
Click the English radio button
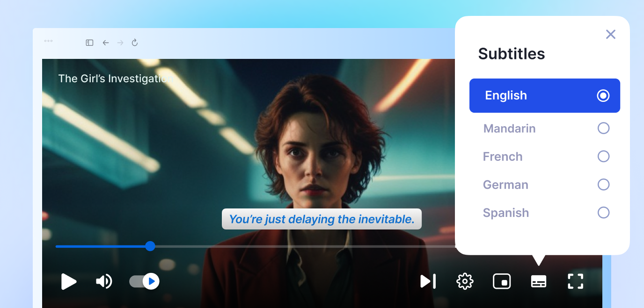603,95
